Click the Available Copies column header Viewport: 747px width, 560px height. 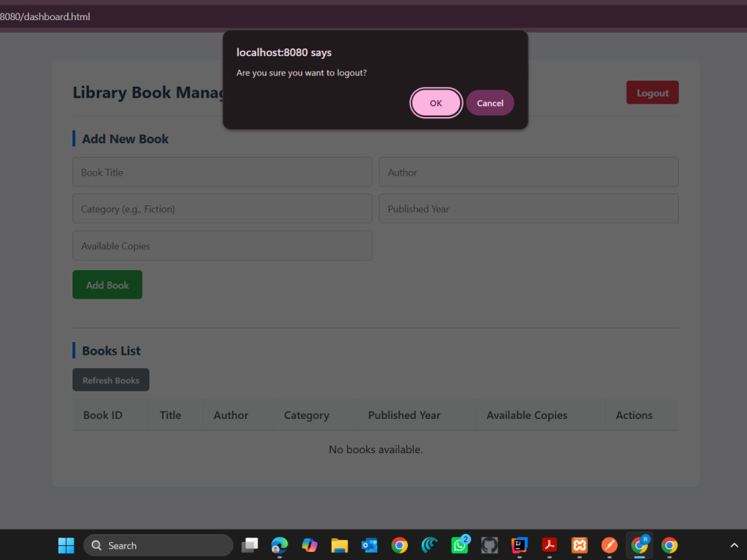(x=527, y=415)
